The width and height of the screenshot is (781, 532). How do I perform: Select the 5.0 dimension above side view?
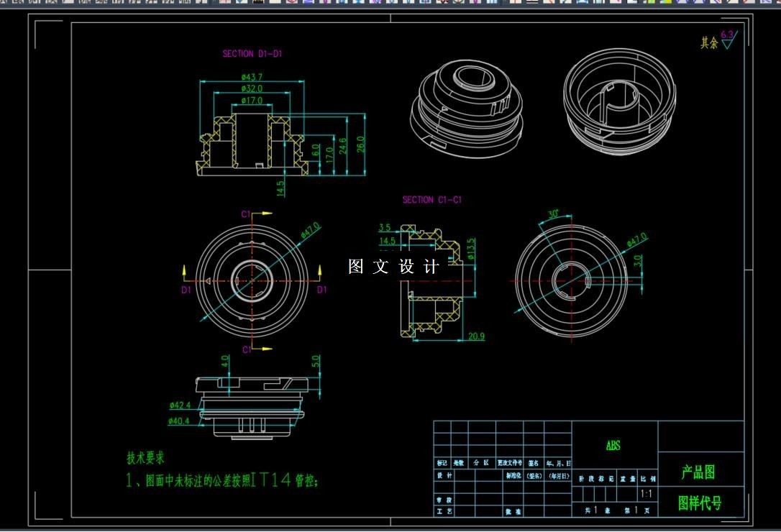coord(315,361)
